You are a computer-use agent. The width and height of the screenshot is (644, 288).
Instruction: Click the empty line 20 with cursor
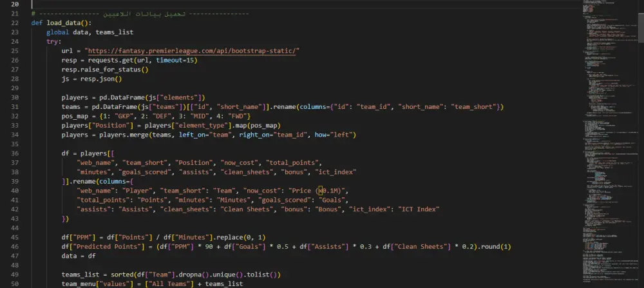[306, 5]
